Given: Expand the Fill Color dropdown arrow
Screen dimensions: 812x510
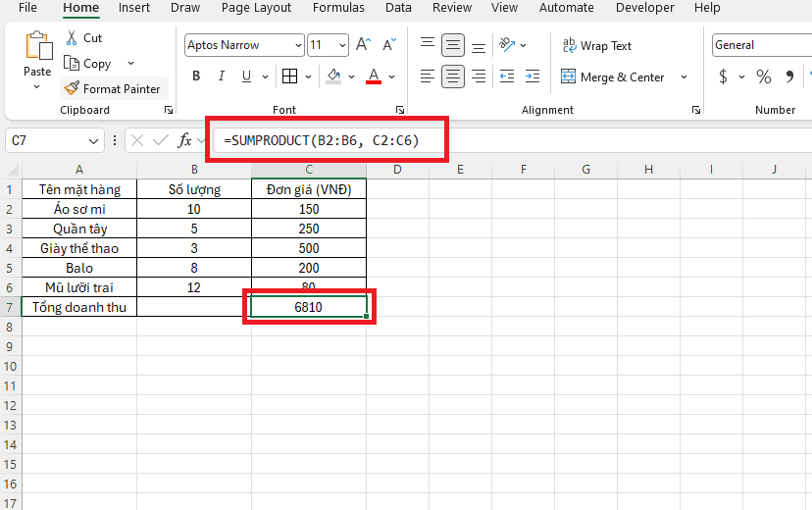Looking at the screenshot, I should [352, 76].
